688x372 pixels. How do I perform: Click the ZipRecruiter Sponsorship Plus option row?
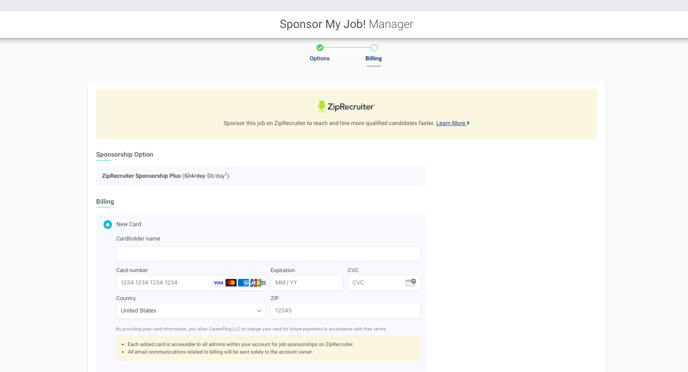coord(261,176)
